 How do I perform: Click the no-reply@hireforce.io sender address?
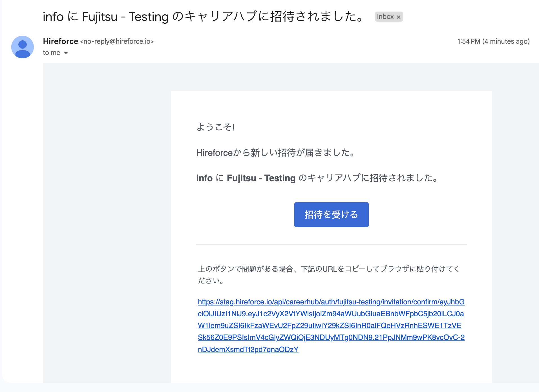[x=117, y=41]
